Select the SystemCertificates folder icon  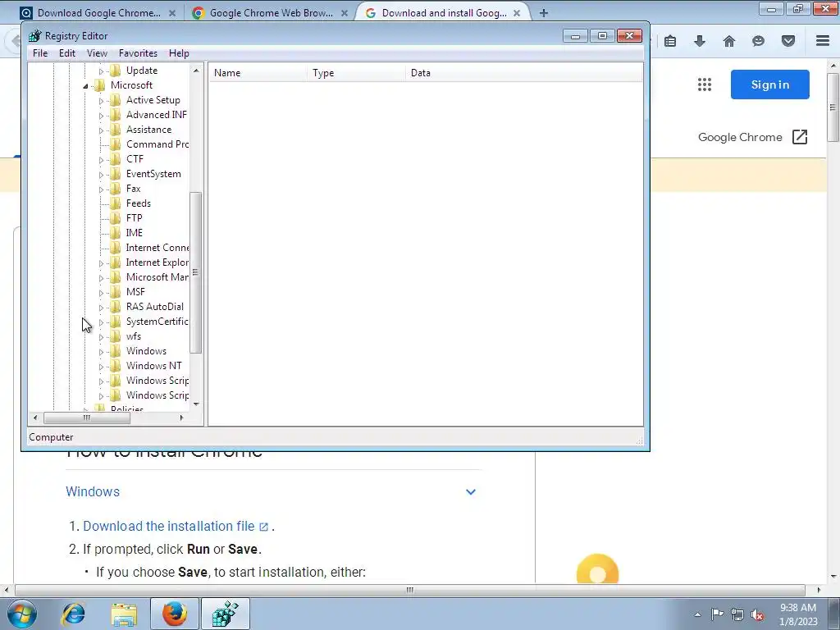115,322
